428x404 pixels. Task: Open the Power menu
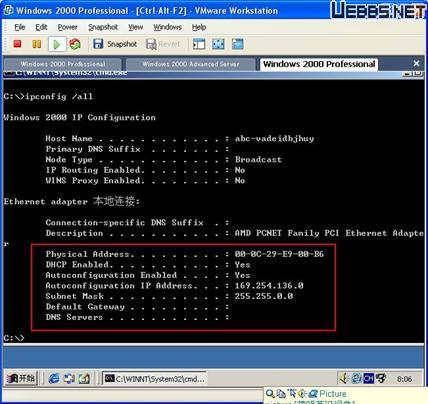[68, 27]
